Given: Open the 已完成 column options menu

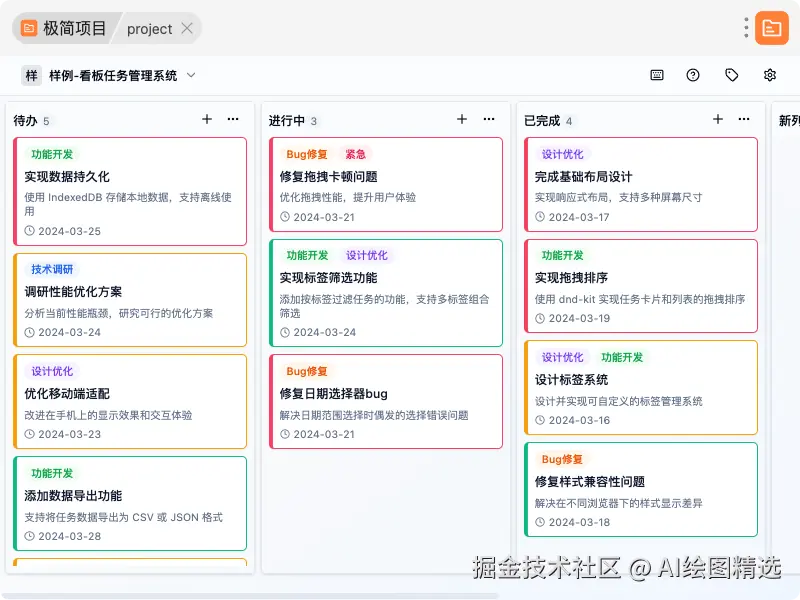Looking at the screenshot, I should [x=744, y=118].
